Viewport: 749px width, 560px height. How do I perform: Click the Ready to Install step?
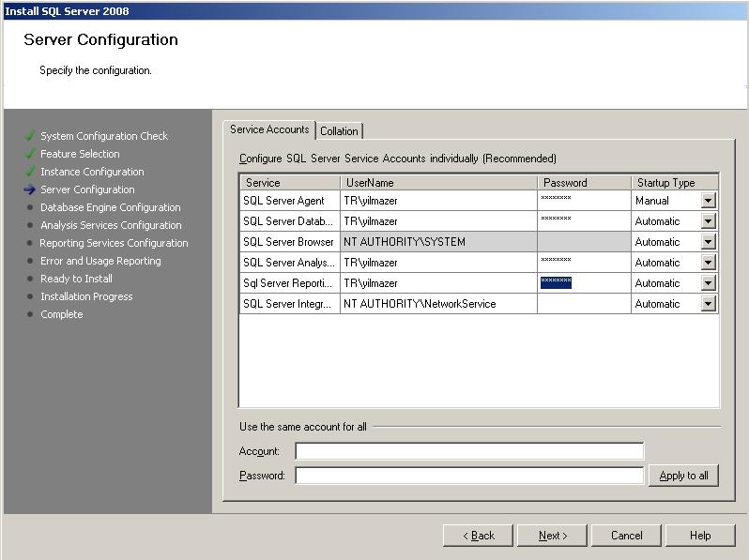click(76, 279)
